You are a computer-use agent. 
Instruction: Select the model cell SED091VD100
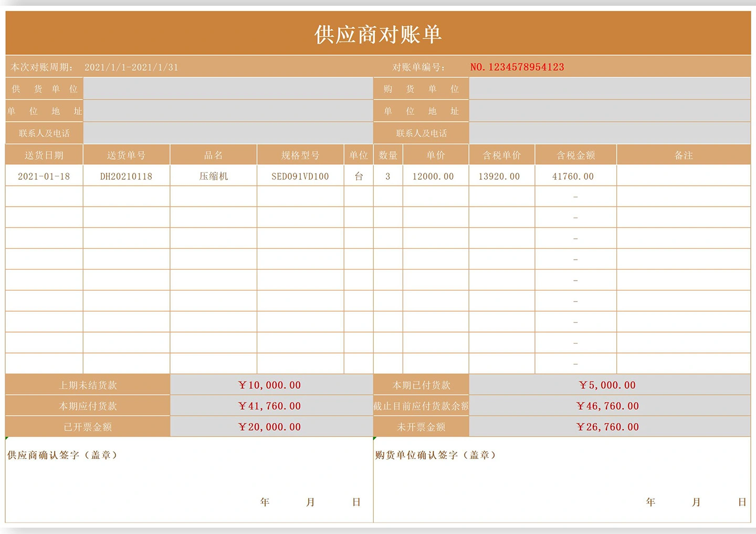coord(300,176)
